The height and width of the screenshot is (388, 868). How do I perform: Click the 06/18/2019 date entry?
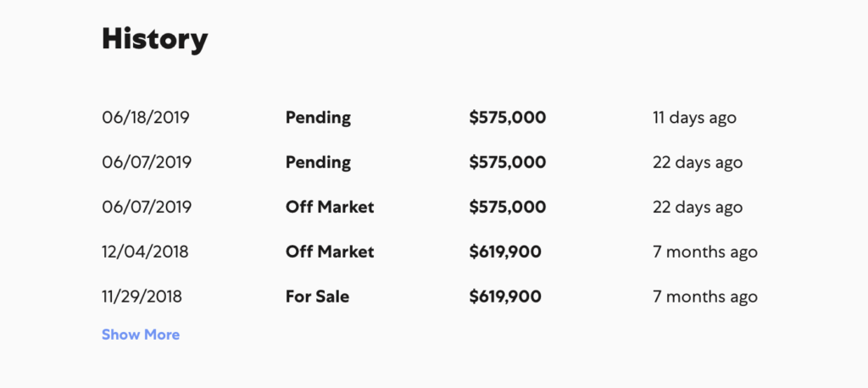pyautogui.click(x=146, y=118)
